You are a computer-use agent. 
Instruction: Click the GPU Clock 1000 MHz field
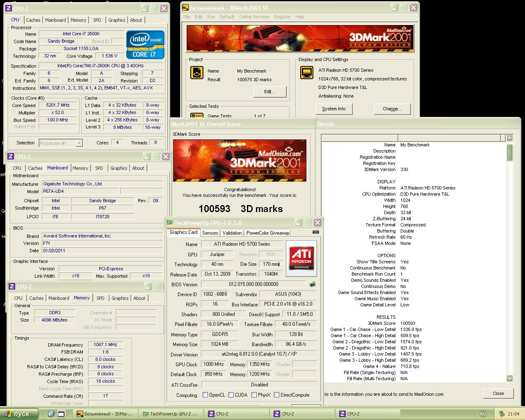coord(214,364)
